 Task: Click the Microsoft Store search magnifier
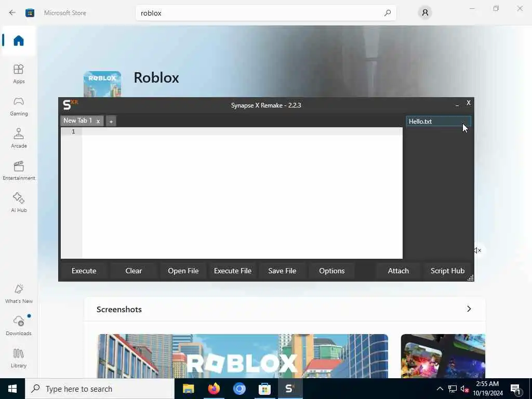point(388,13)
